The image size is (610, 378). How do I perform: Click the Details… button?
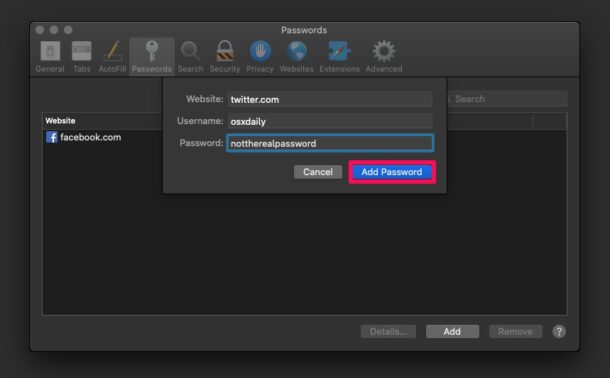click(x=388, y=332)
